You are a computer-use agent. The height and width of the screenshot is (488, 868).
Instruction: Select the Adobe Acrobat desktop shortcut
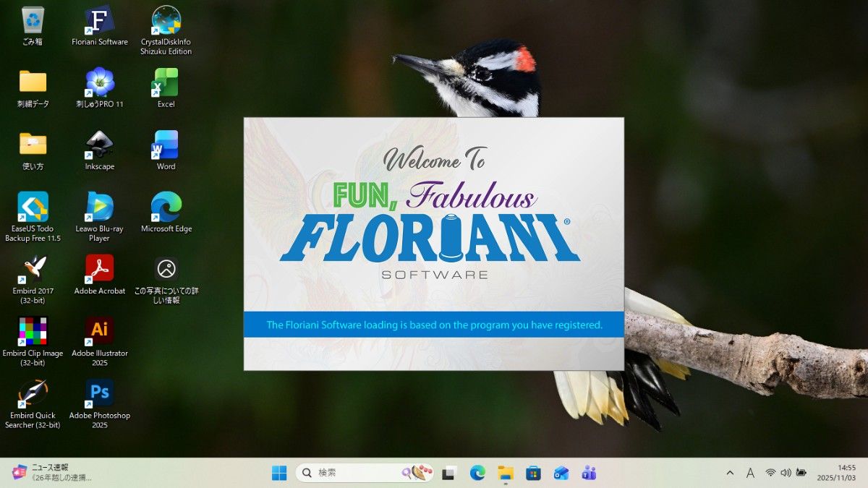tap(100, 270)
